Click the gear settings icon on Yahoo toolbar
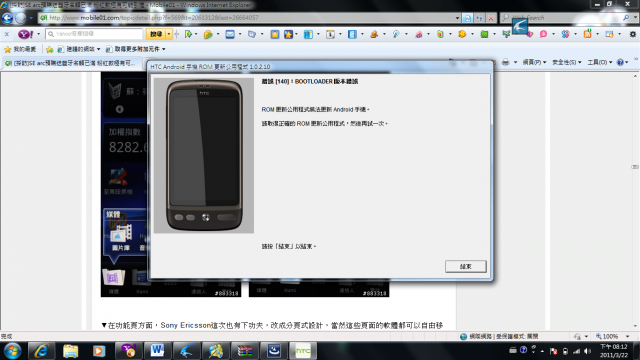Viewport: 640px width, 360px height. 633,34
